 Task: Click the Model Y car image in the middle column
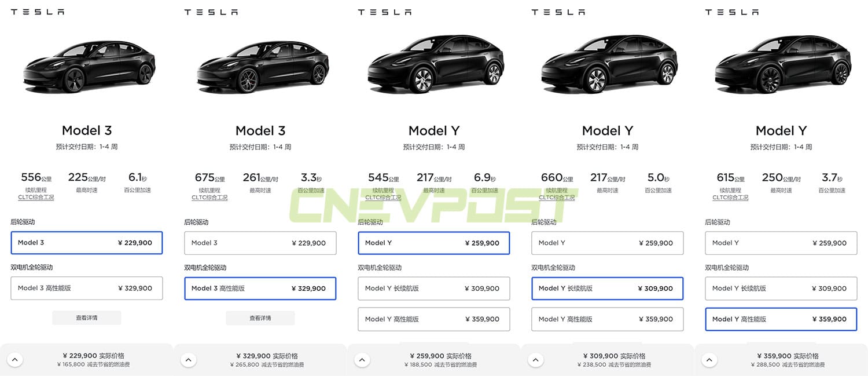pos(434,64)
